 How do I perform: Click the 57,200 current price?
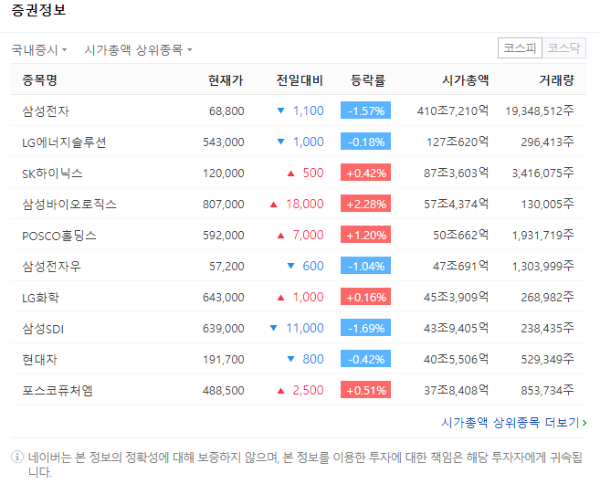click(x=227, y=266)
